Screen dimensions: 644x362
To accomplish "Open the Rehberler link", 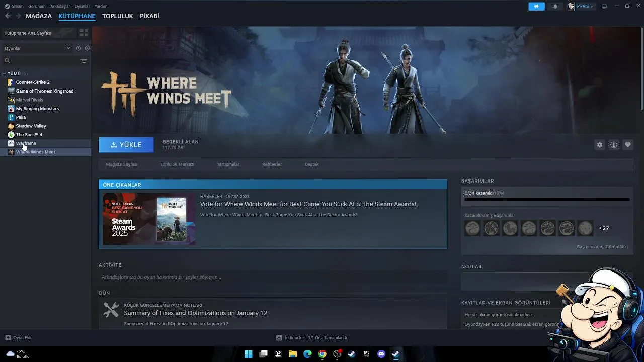I will pyautogui.click(x=272, y=164).
